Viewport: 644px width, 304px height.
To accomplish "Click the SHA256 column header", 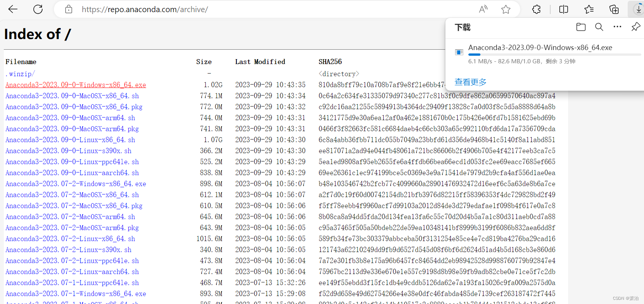I will click(330, 62).
